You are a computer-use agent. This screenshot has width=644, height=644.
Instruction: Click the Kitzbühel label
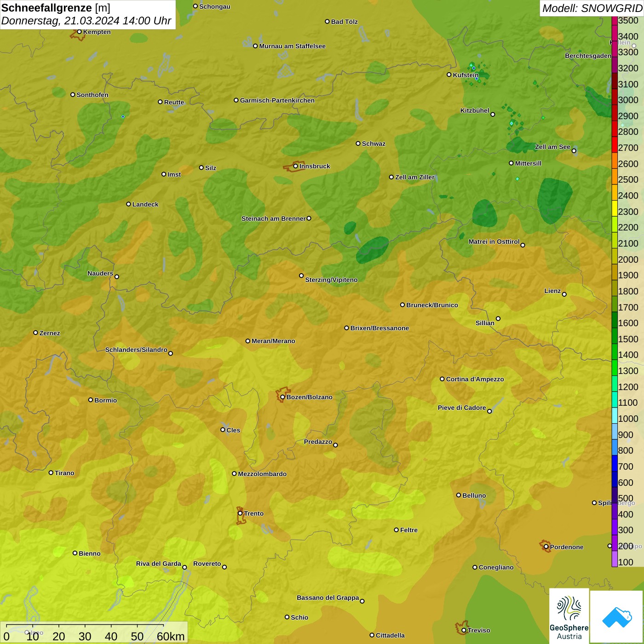(x=475, y=110)
